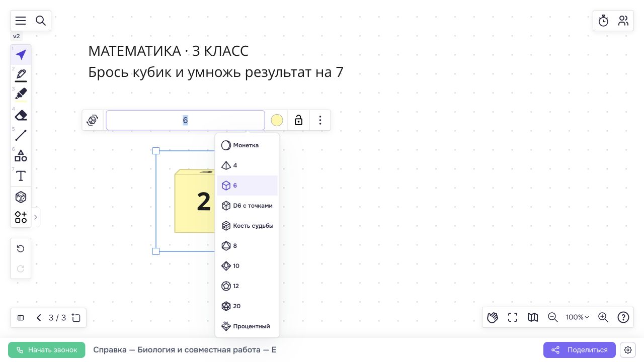The width and height of the screenshot is (644, 362).
Task: Choose the 8-sided die option
Action: coord(247,246)
